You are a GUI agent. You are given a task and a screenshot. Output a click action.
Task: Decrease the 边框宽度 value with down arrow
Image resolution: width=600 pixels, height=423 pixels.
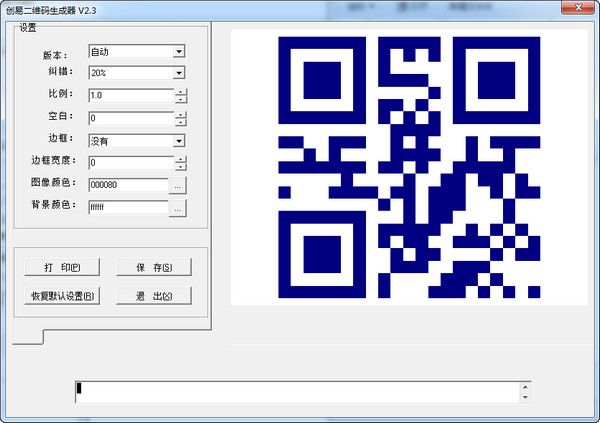pos(181,166)
